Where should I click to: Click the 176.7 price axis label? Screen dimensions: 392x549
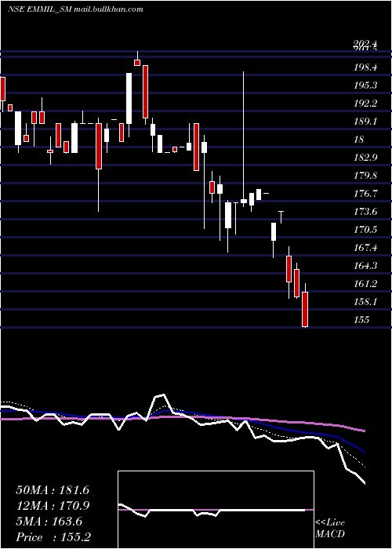(365, 194)
